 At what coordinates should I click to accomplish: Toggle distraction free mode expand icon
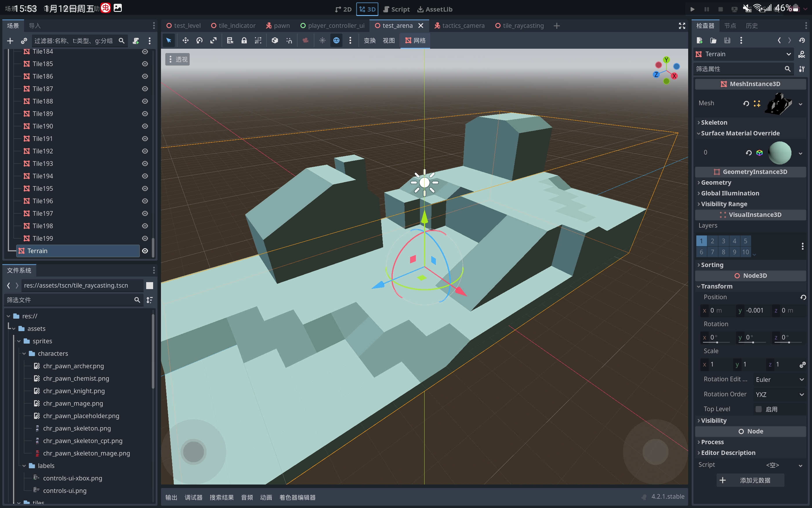tap(682, 26)
